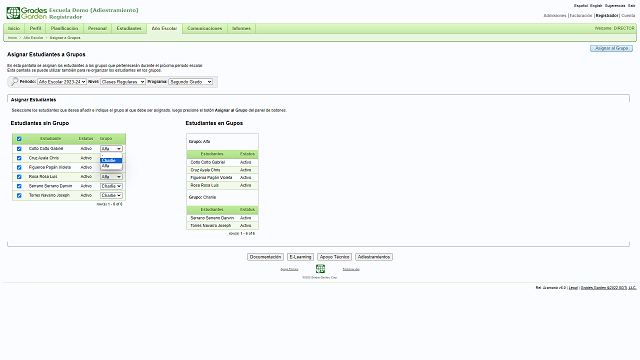640x360 pixels.
Task: Click the Documentación button
Action: tap(265, 257)
